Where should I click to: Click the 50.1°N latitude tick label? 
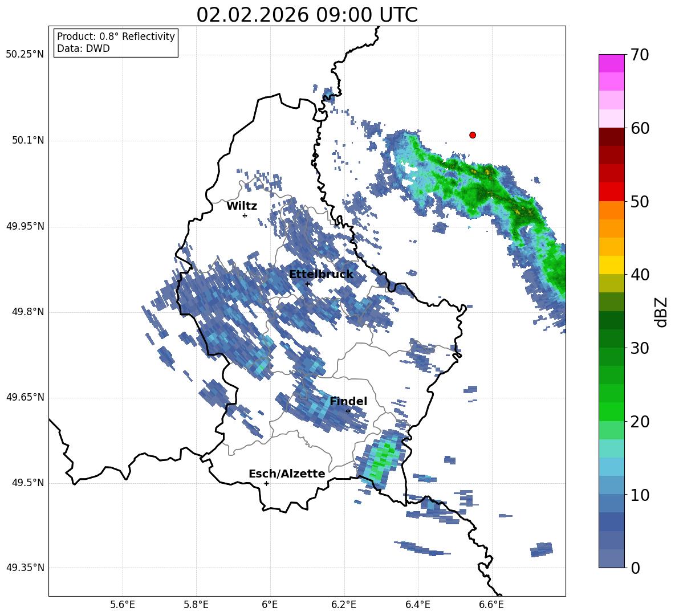pos(28,140)
